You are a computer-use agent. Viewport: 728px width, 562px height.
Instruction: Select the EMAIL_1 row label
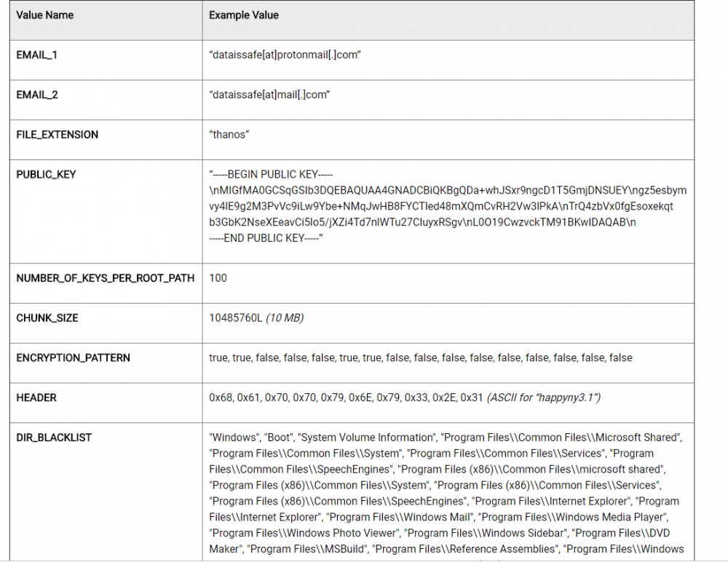(x=37, y=55)
